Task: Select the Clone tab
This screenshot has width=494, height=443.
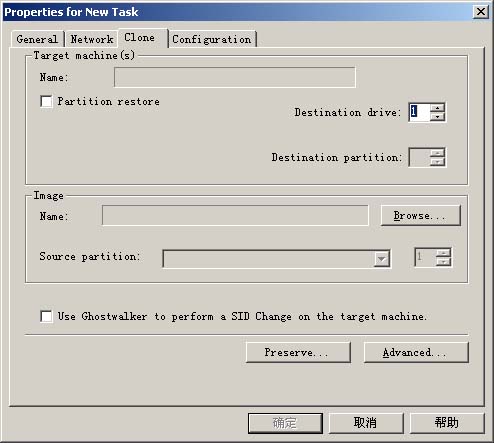Action: (x=143, y=38)
